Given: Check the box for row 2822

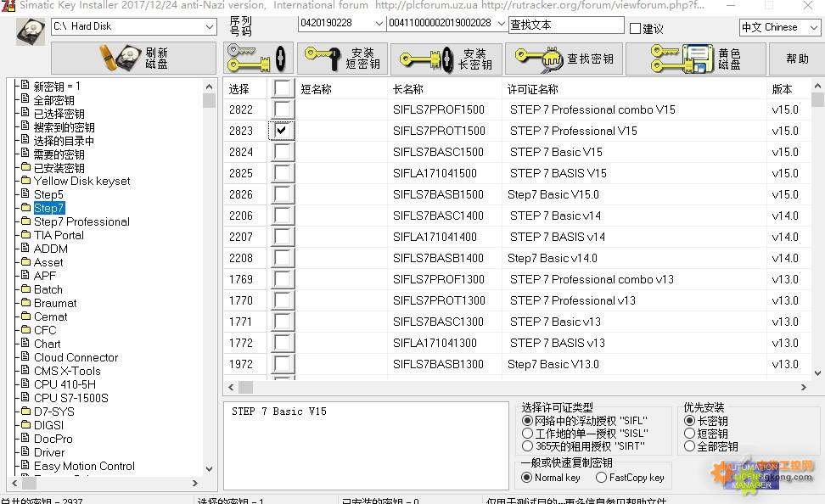Looking at the screenshot, I should point(282,109).
